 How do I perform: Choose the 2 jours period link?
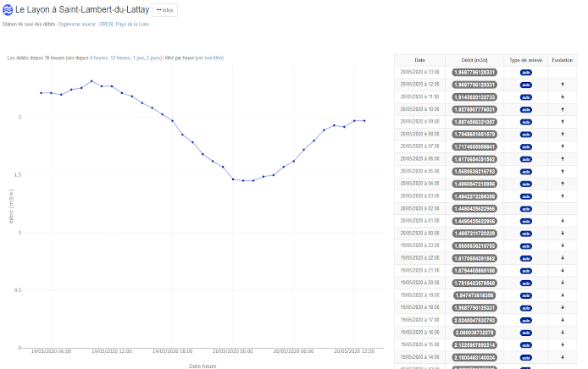[x=155, y=58]
